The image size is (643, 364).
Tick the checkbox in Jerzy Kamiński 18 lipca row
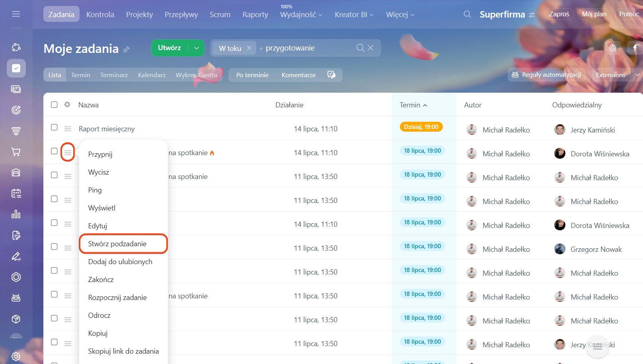[54, 342]
